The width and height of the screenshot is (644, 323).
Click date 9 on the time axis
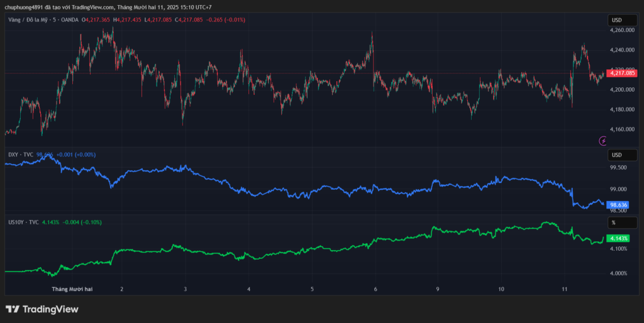tap(438, 289)
